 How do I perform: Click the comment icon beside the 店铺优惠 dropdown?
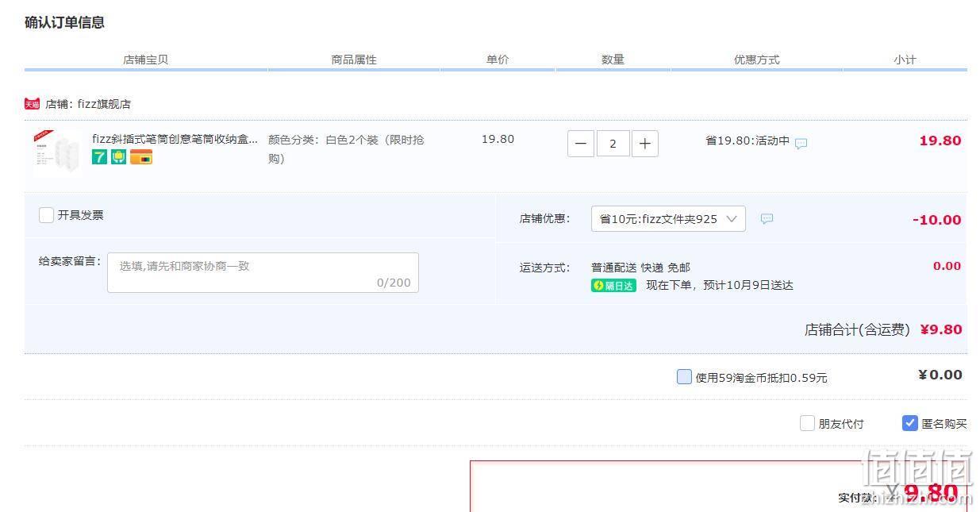pyautogui.click(x=767, y=218)
